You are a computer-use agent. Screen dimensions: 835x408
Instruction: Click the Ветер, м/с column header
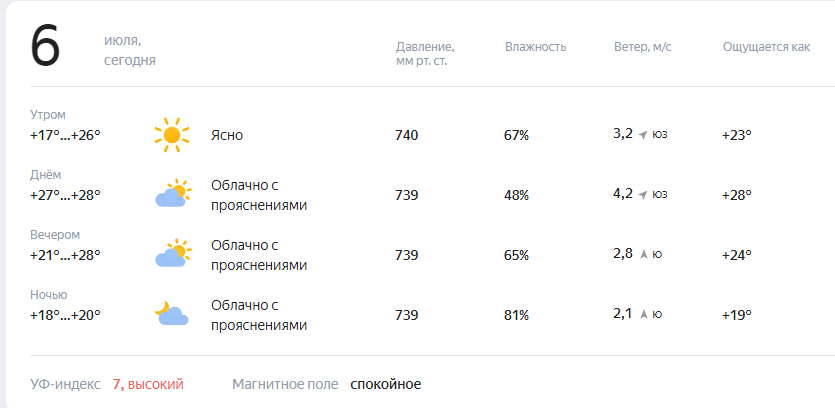(x=643, y=47)
